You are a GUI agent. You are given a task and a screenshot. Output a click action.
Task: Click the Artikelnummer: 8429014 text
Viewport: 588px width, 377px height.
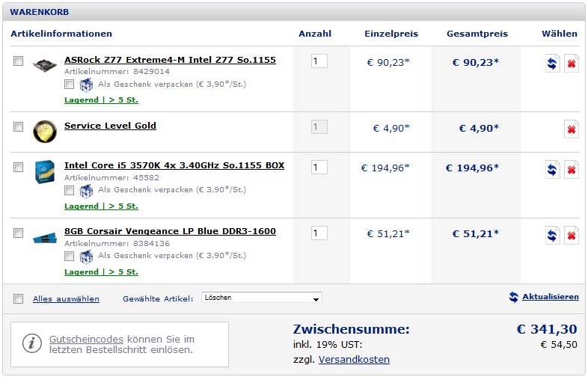point(117,72)
